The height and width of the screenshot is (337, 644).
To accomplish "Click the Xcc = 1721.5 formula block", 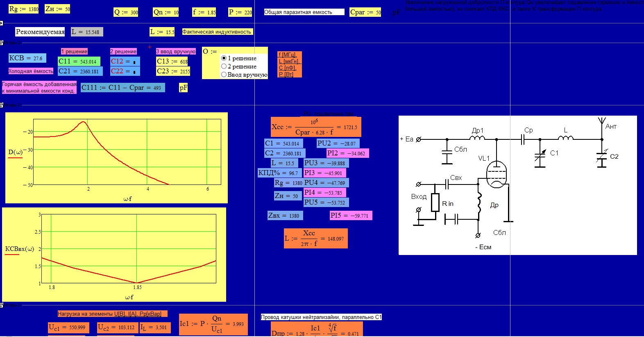I will pos(316,128).
